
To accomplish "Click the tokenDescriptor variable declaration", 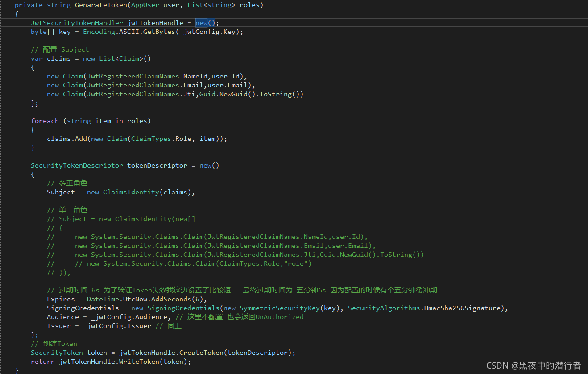I will (157, 165).
